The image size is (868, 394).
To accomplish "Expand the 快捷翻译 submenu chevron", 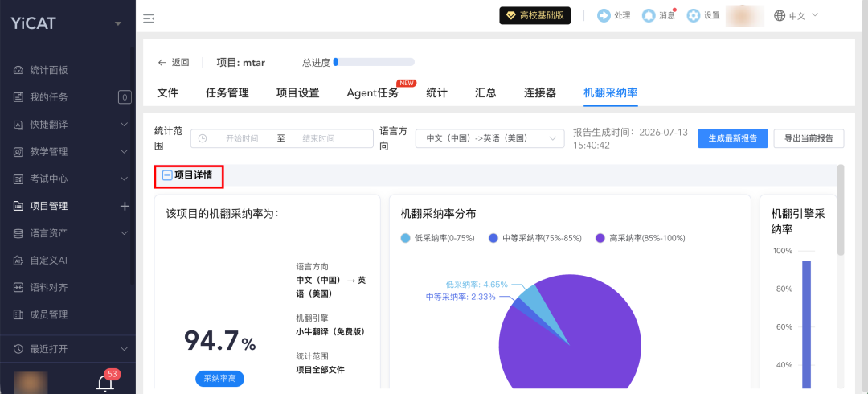I will coord(124,125).
